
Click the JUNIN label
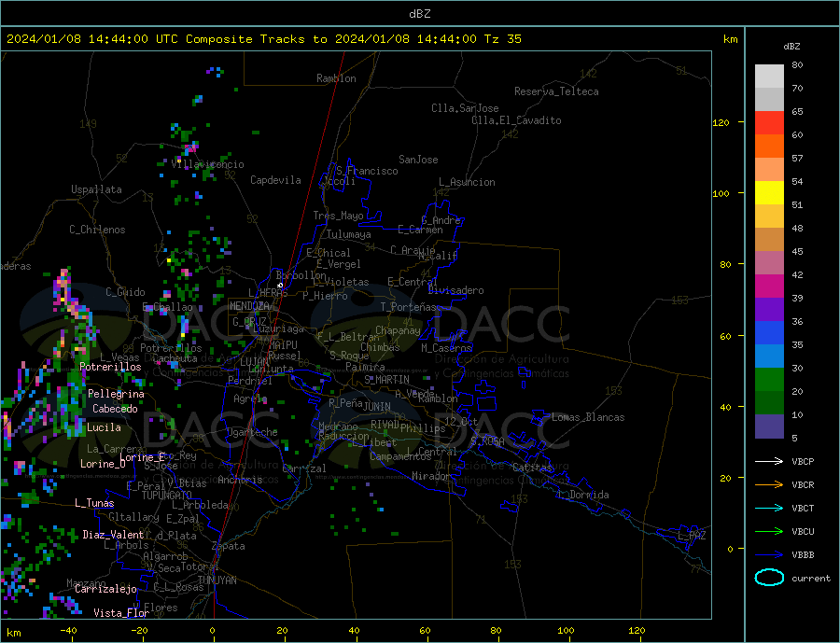coord(377,407)
